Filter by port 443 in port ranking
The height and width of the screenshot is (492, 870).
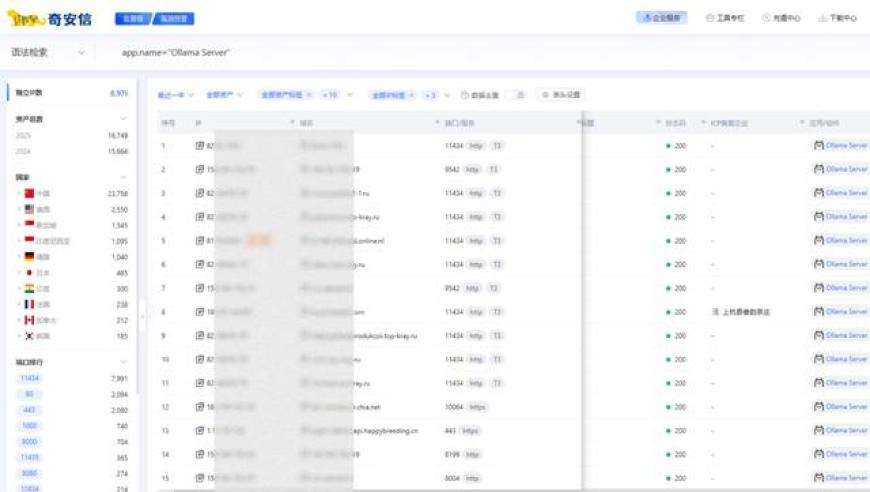[29, 410]
